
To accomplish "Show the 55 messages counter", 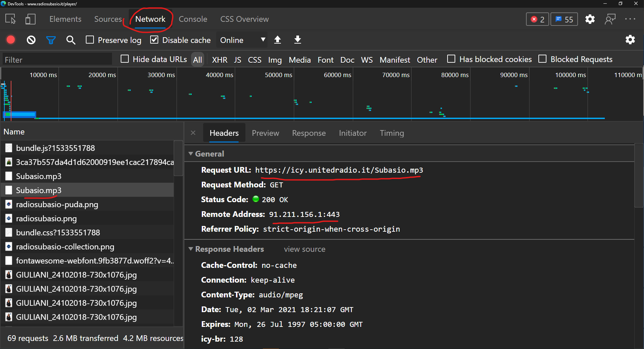I will pos(565,19).
